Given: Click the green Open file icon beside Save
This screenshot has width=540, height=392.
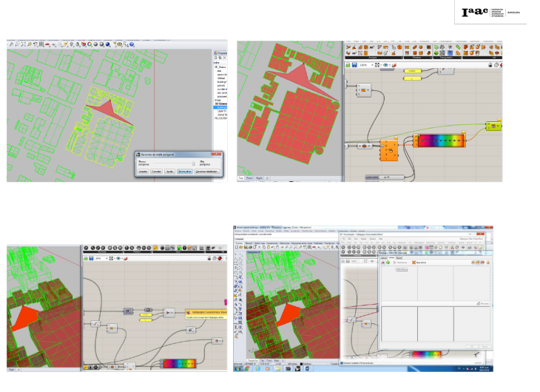Looking at the screenshot, I should pyautogui.click(x=349, y=64).
